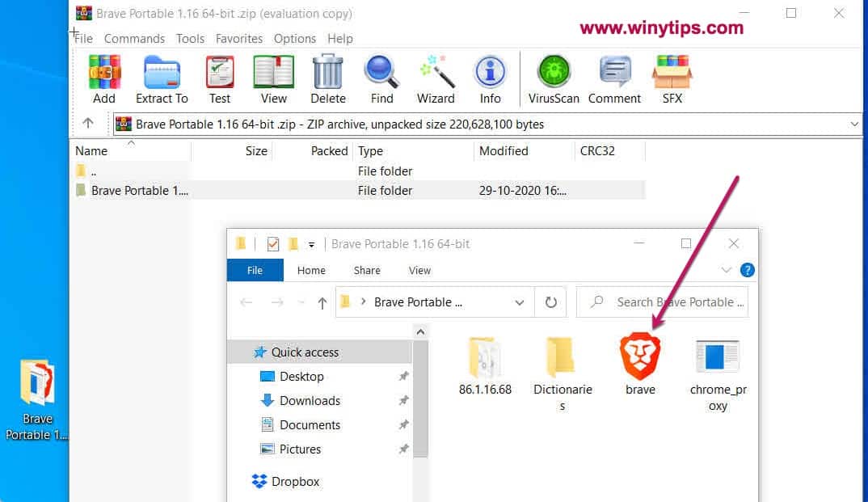This screenshot has width=868, height=502.
Task: Click the folder icon in Explorer title bar
Action: click(x=241, y=243)
